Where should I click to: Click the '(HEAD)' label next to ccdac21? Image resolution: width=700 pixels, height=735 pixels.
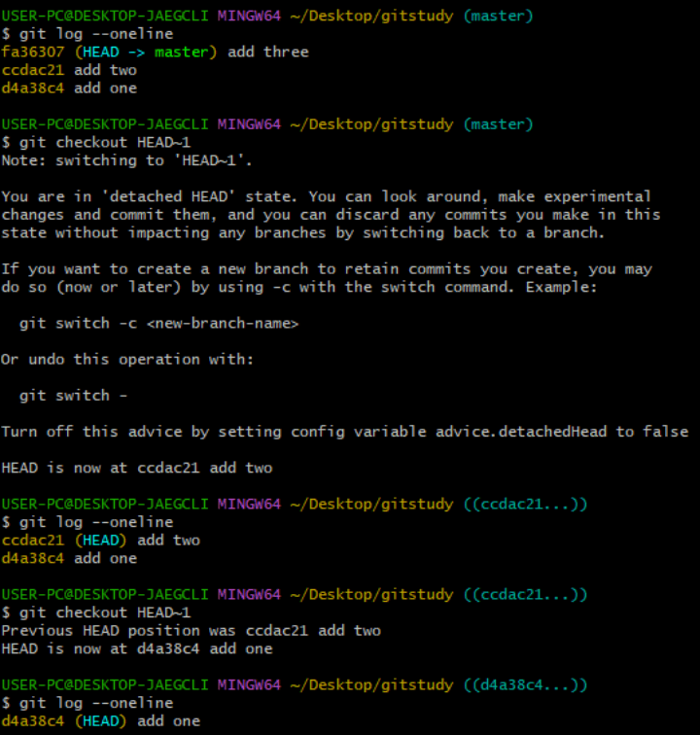point(101,541)
